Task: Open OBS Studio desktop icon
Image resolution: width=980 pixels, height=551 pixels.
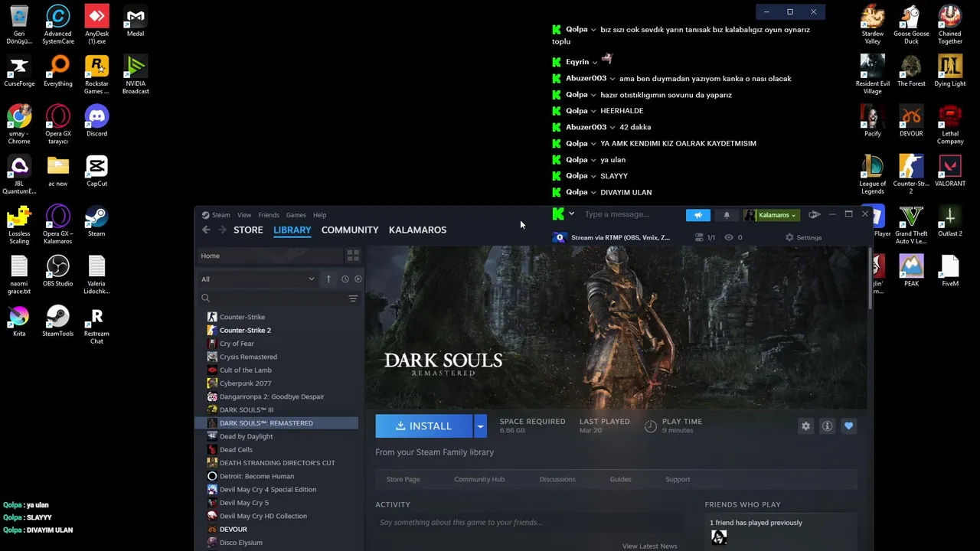Action: (57, 271)
